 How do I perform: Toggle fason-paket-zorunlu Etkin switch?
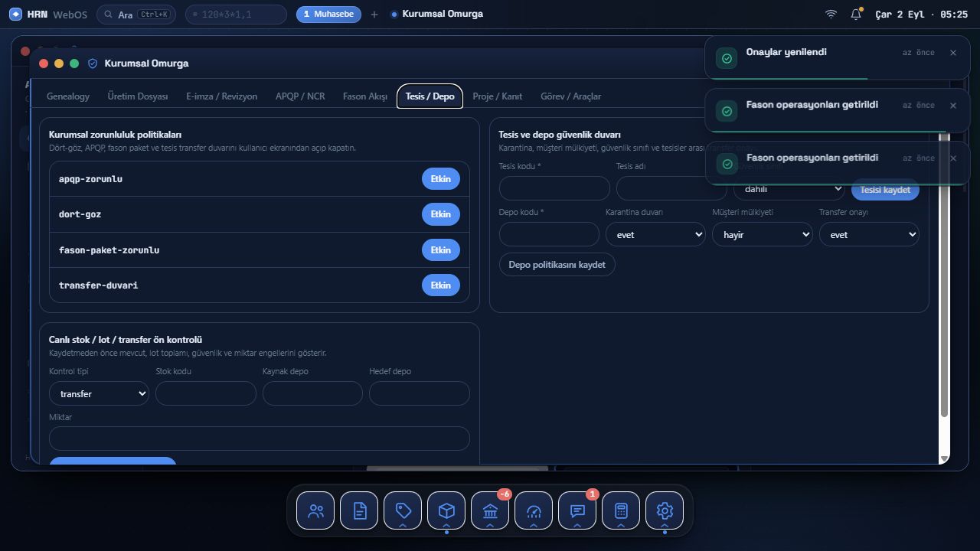pos(441,250)
